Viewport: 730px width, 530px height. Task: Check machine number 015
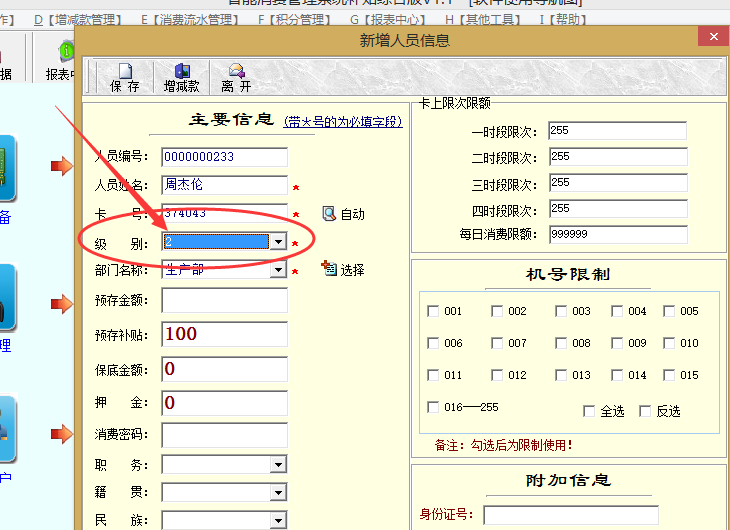click(669, 375)
